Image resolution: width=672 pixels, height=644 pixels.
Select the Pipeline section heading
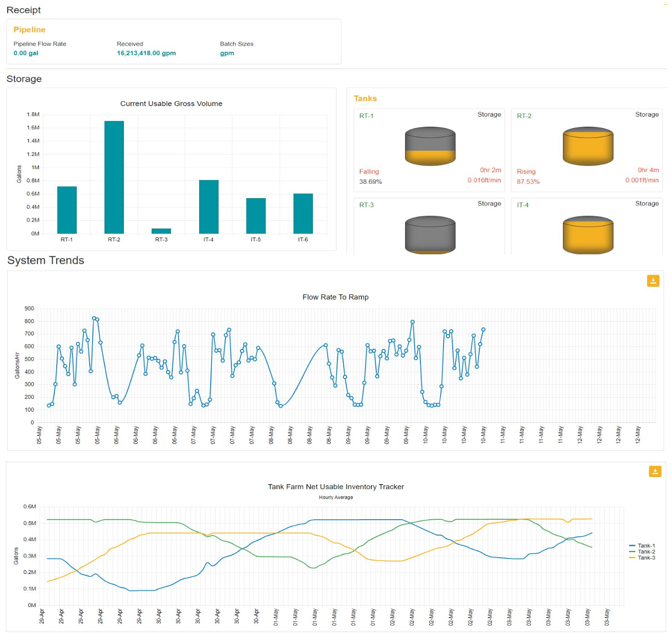click(29, 29)
